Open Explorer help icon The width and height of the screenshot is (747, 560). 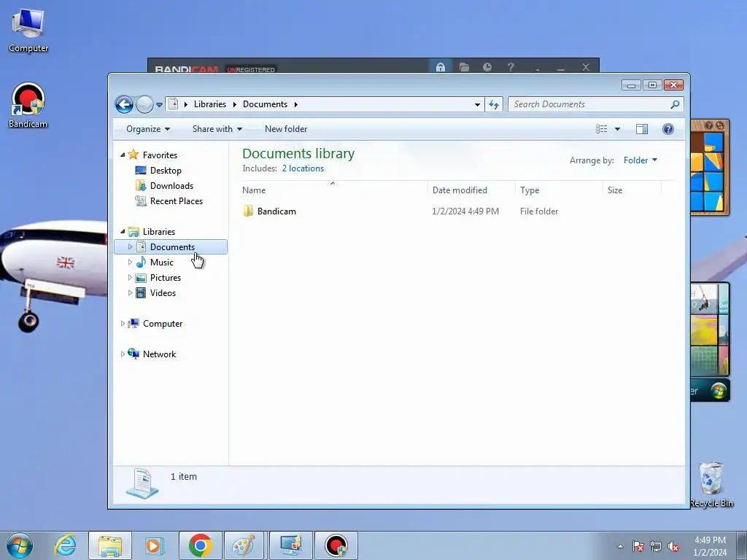click(668, 129)
